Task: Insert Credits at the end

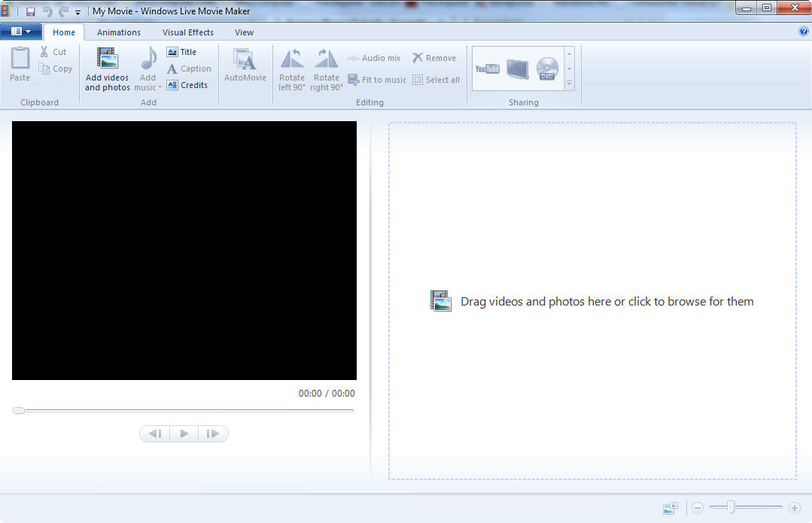Action: [187, 85]
